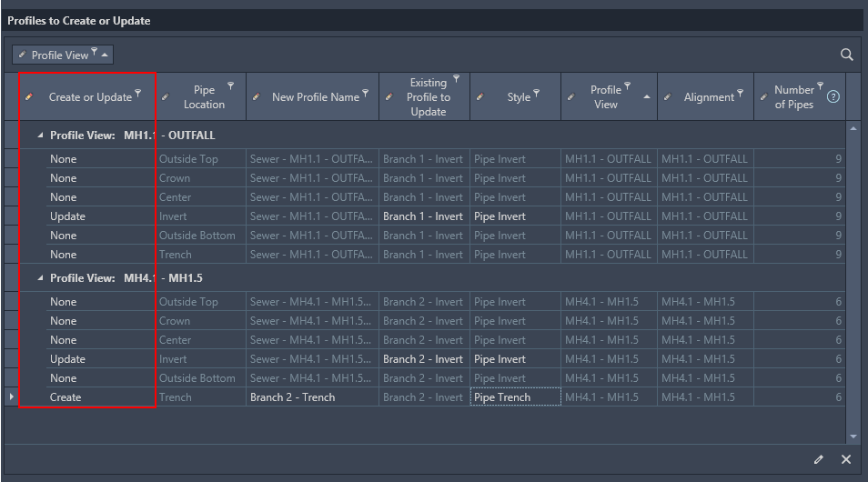Open the search magnifier icon

click(x=846, y=55)
